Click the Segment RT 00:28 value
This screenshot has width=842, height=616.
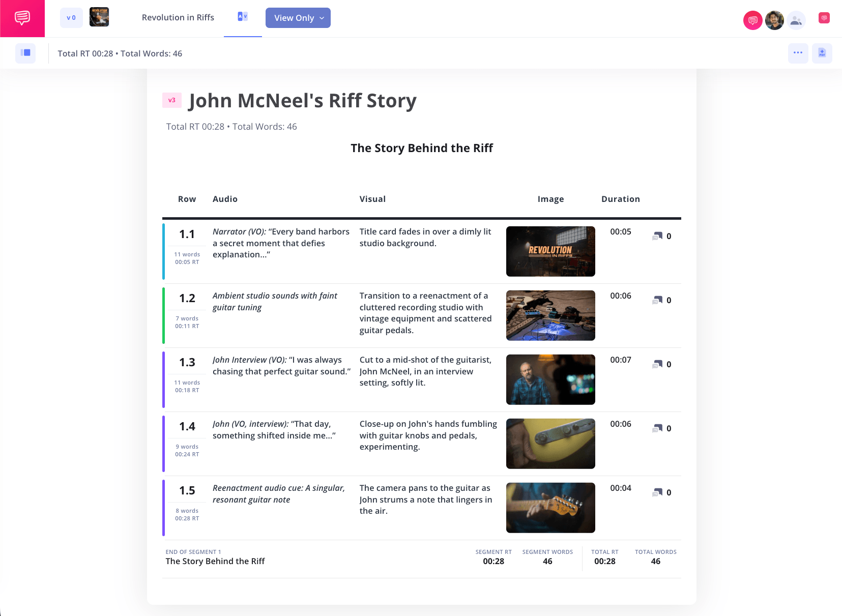(493, 561)
